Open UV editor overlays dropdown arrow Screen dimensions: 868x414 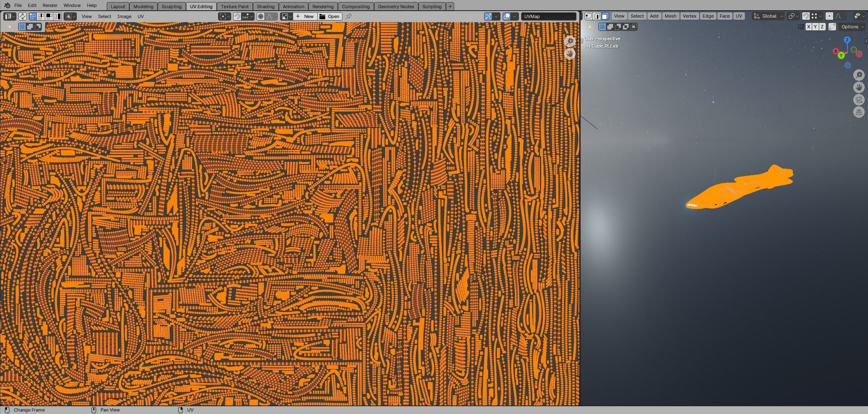click(514, 16)
